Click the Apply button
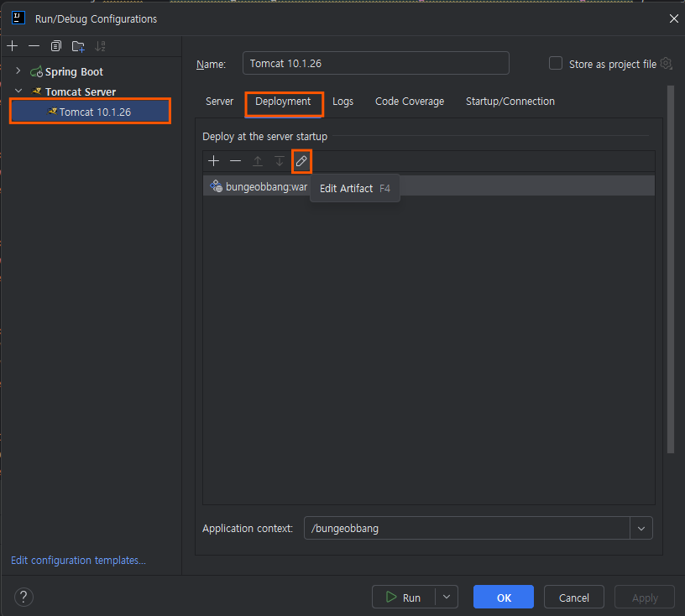 [x=645, y=597]
